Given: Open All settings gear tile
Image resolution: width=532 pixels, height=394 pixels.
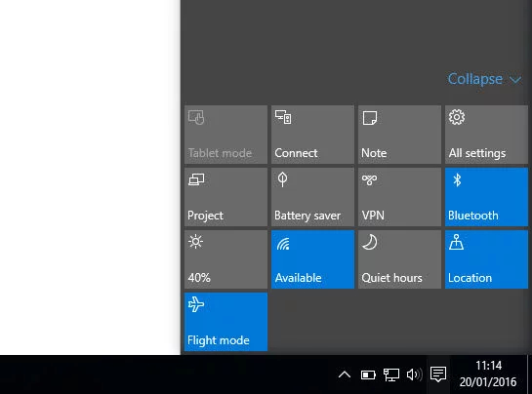Looking at the screenshot, I should pos(486,135).
